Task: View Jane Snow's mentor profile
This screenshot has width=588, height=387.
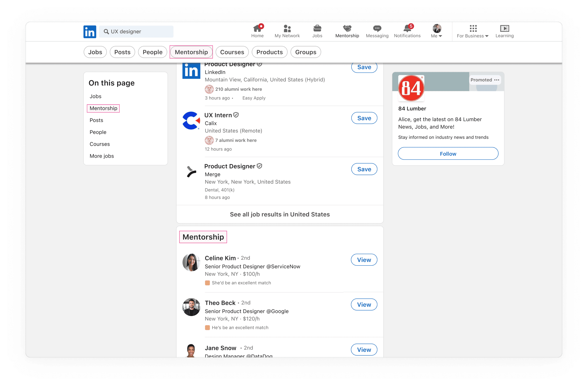Action: [x=364, y=350]
